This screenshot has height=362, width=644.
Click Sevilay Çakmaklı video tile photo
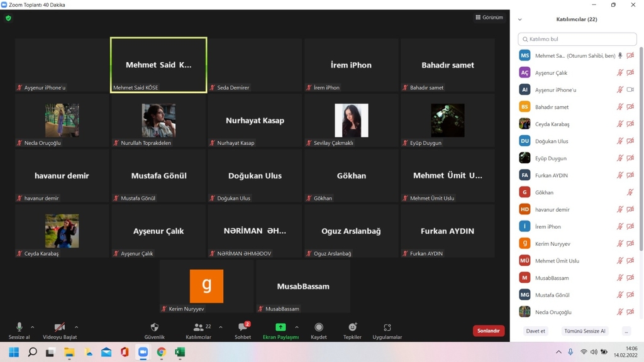(x=352, y=120)
